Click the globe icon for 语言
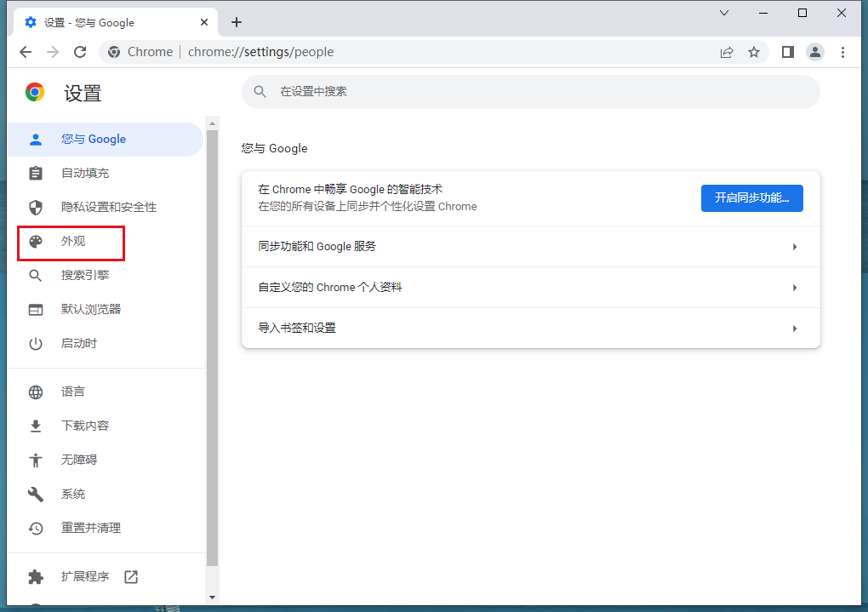Image resolution: width=868 pixels, height=612 pixels. click(x=36, y=392)
